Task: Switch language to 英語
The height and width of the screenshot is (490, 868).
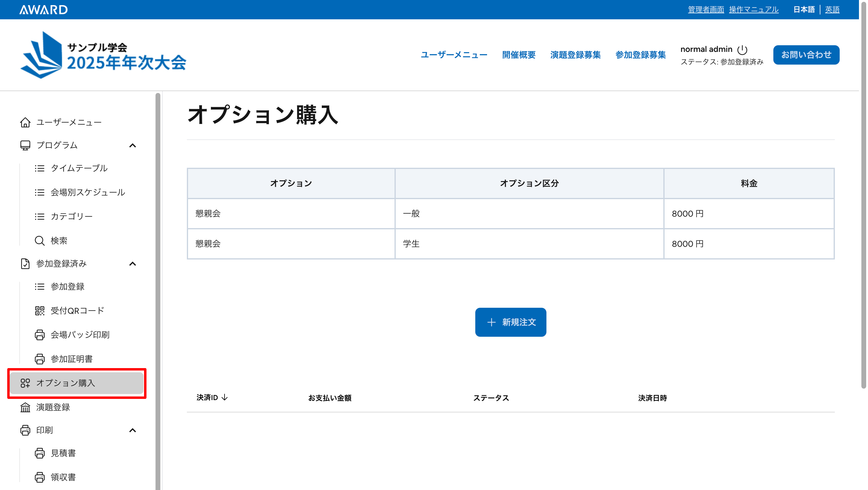Action: pos(832,9)
